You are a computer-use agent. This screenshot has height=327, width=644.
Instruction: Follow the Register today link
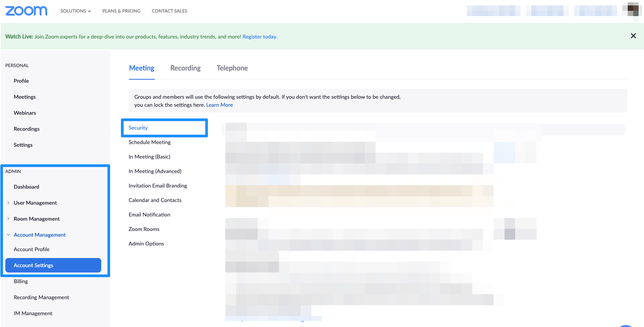coord(260,37)
